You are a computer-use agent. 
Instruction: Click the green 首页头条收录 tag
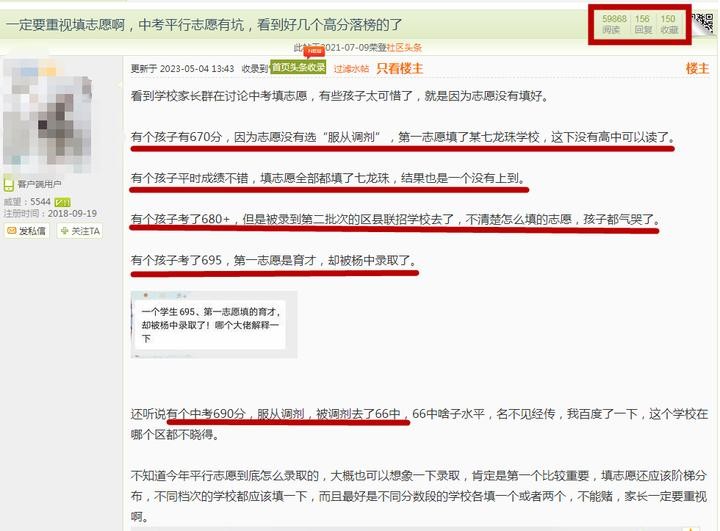point(298,68)
